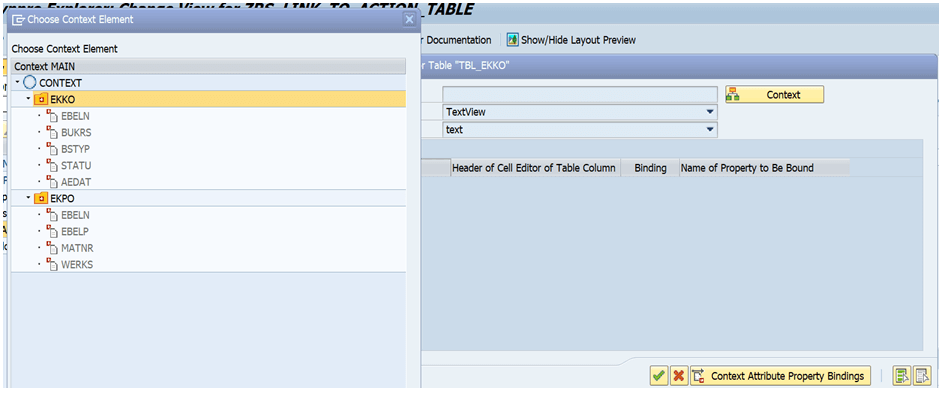Open the TextView cell editor dropdown
Viewport: 939px width, 397px height.
710,112
